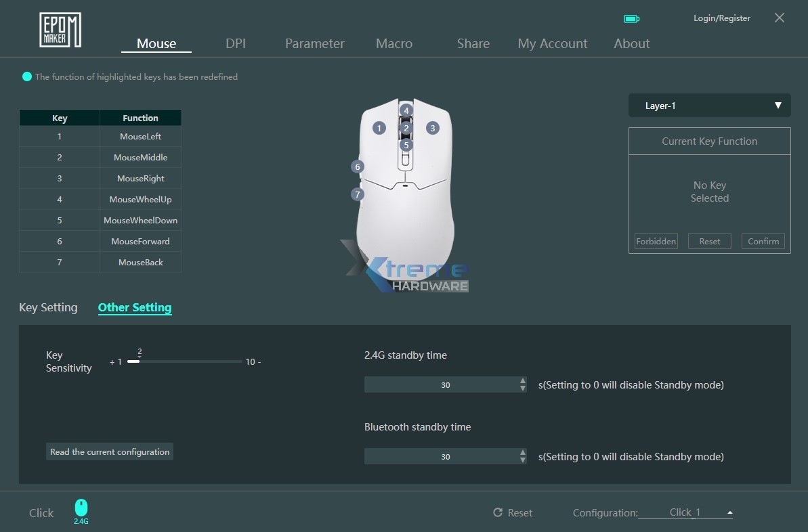
Task: Increase 2.4G standby time with the up arrow
Action: click(x=522, y=380)
